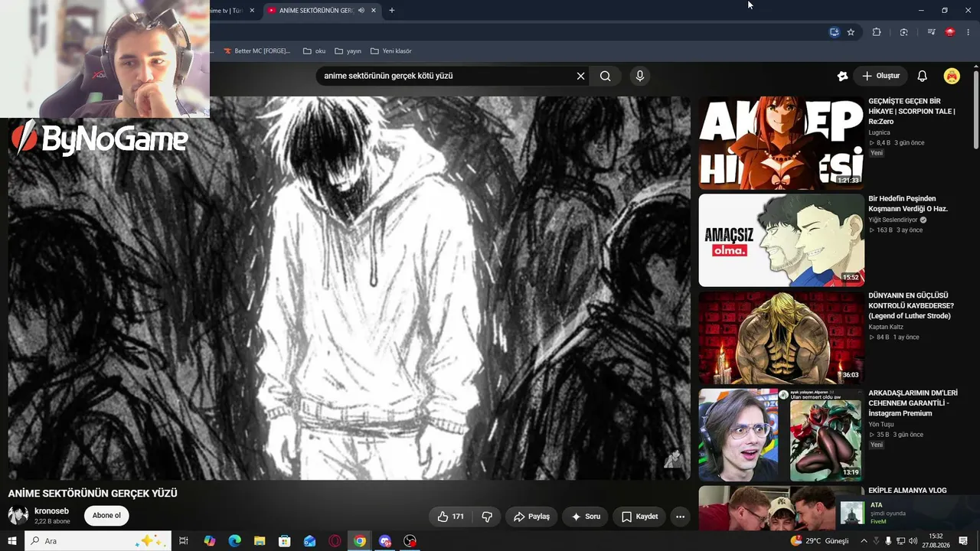This screenshot has width=980, height=551.
Task: Open Opera browser from the taskbar
Action: [335, 541]
